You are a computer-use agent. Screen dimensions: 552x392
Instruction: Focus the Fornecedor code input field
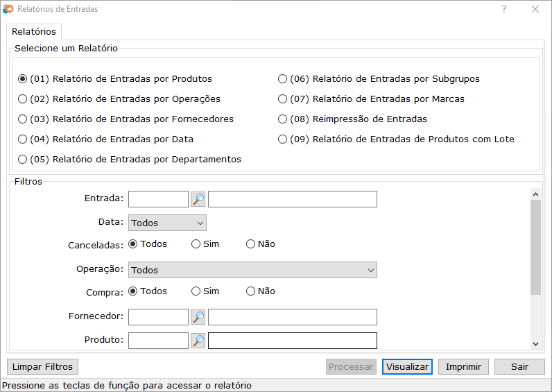click(x=158, y=318)
